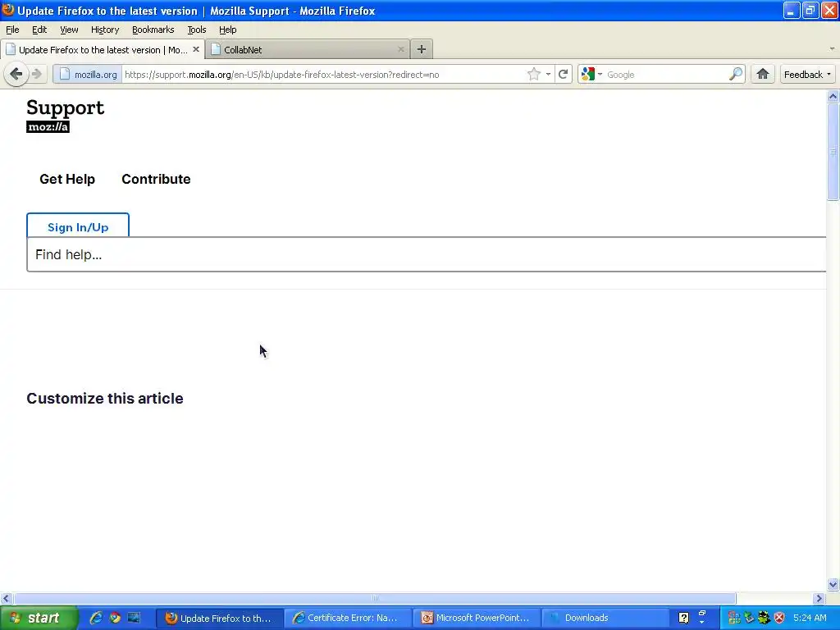Image resolution: width=840 pixels, height=630 pixels.
Task: Close the Update Firefox tab
Action: [196, 49]
